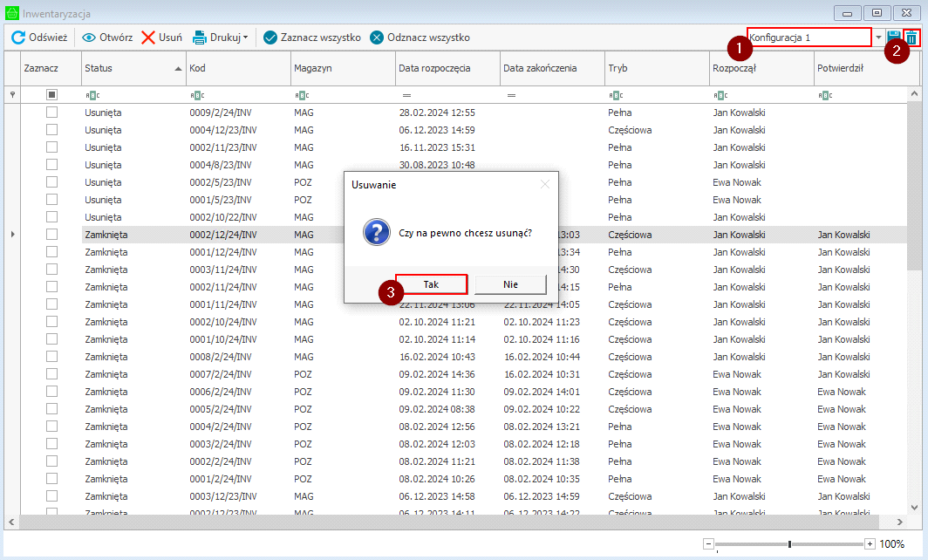Cancel deletion with the Nie button
The height and width of the screenshot is (560, 928).
point(511,284)
